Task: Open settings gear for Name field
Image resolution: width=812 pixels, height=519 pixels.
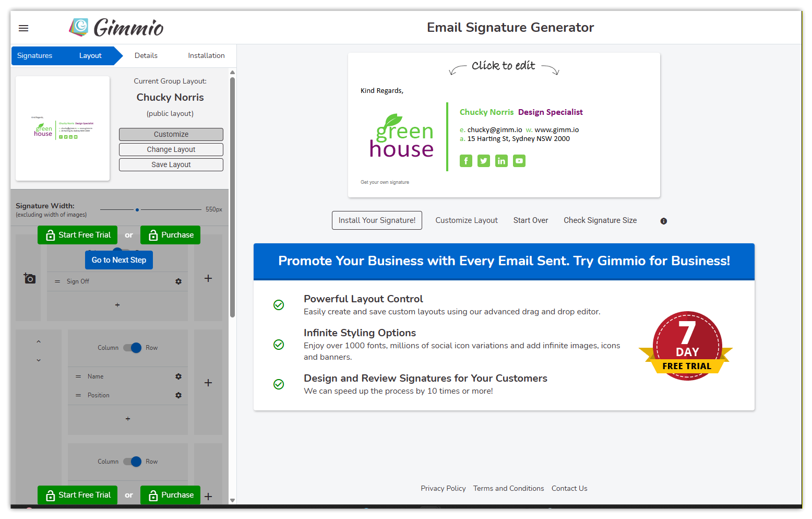Action: pos(178,376)
